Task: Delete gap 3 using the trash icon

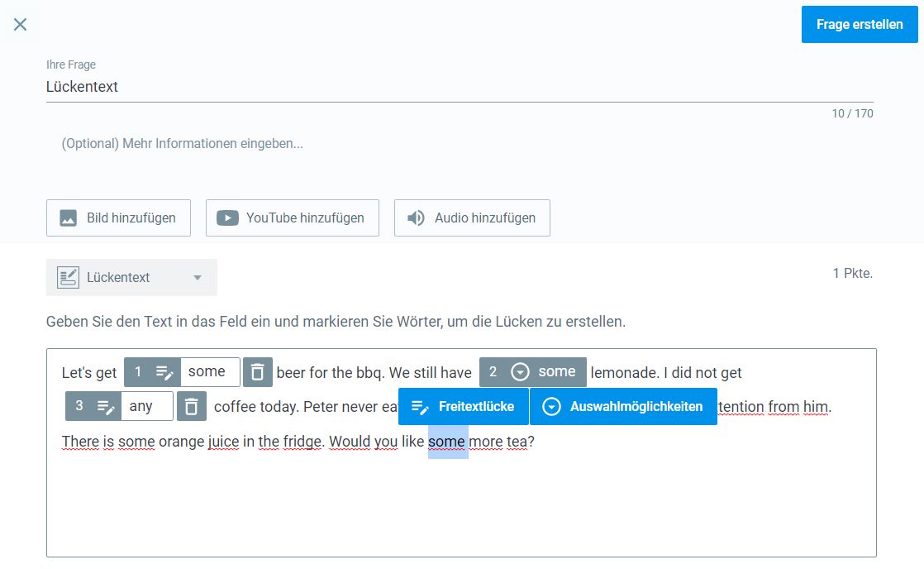Action: pyautogui.click(x=192, y=406)
